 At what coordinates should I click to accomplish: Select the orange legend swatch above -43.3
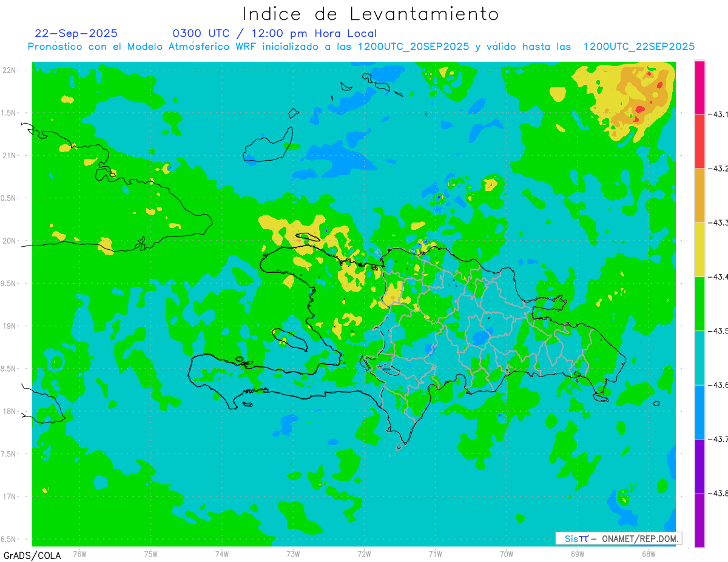tap(699, 195)
